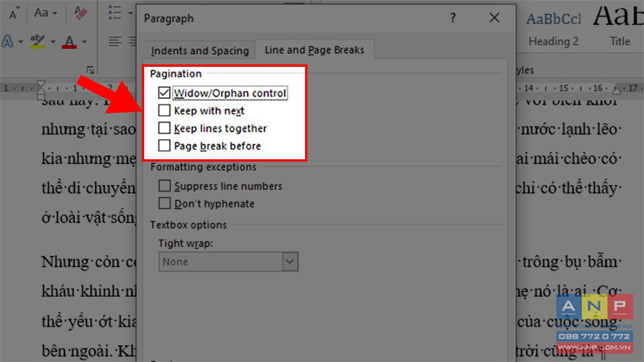Image resolution: width=644 pixels, height=362 pixels.
Task: Check the Suppress line numbers option
Action: (164, 186)
